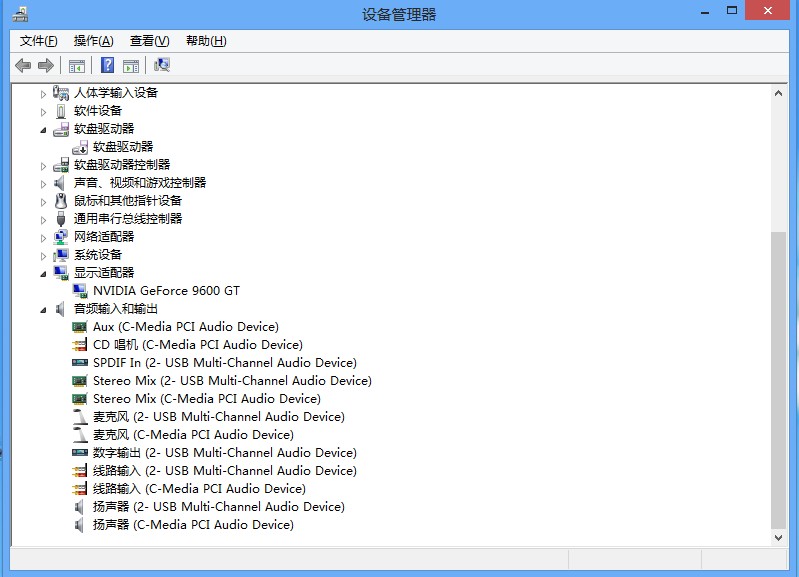Viewport: 799px width, 577px height.
Task: Click the 麦克风 (2- USB Multi-Channel) microphone icon
Action: pos(80,416)
